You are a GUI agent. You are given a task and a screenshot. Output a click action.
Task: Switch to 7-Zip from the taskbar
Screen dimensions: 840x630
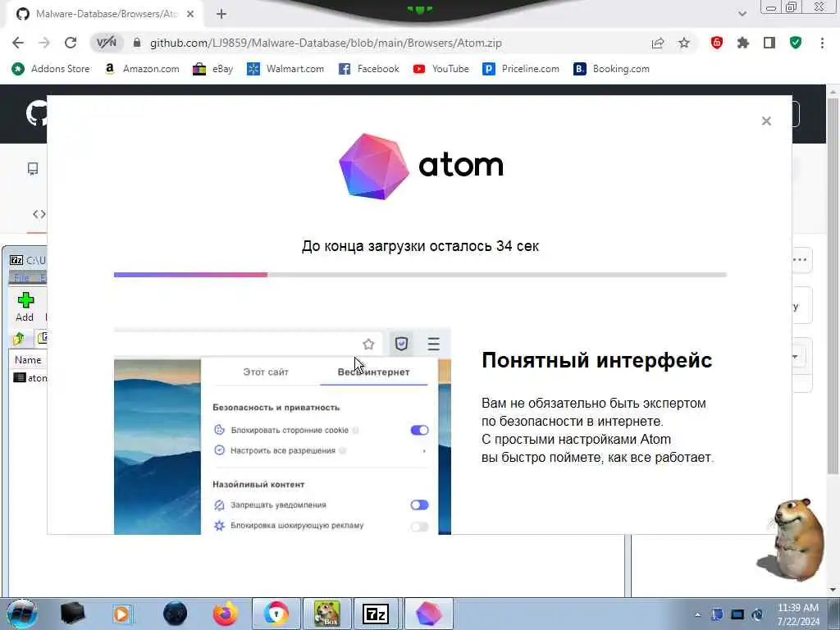(x=376, y=614)
